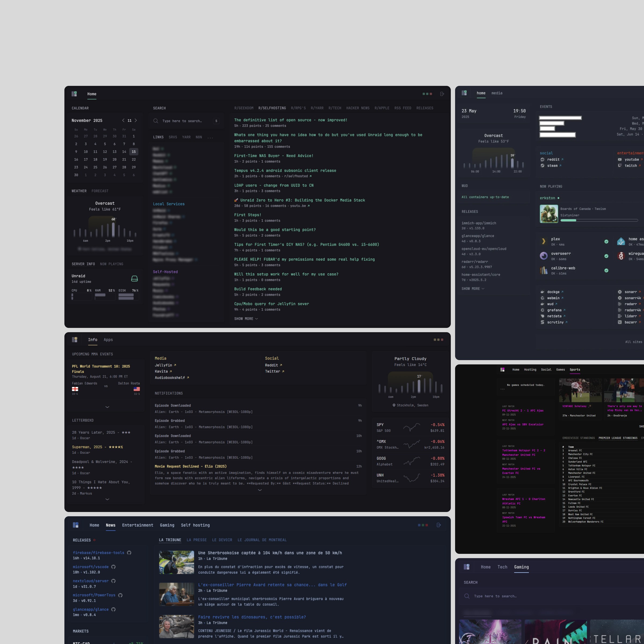Open 'First-Time NAS Buyer - Need Advice!' post
This screenshot has height=644, width=644.
click(x=273, y=156)
